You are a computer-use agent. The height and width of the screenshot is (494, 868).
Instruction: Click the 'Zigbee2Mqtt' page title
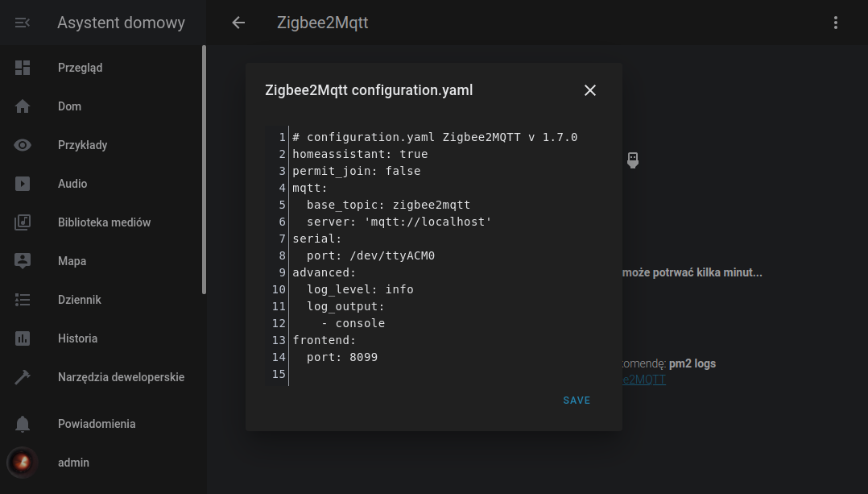click(323, 23)
